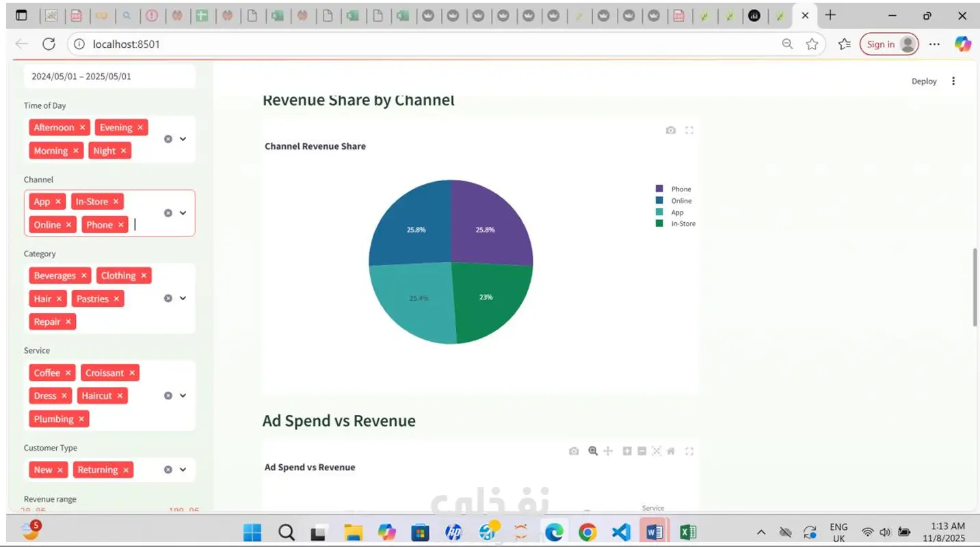The height and width of the screenshot is (547, 980).
Task: Click the "Revenue Share by Channel" heading
Action: pos(358,101)
